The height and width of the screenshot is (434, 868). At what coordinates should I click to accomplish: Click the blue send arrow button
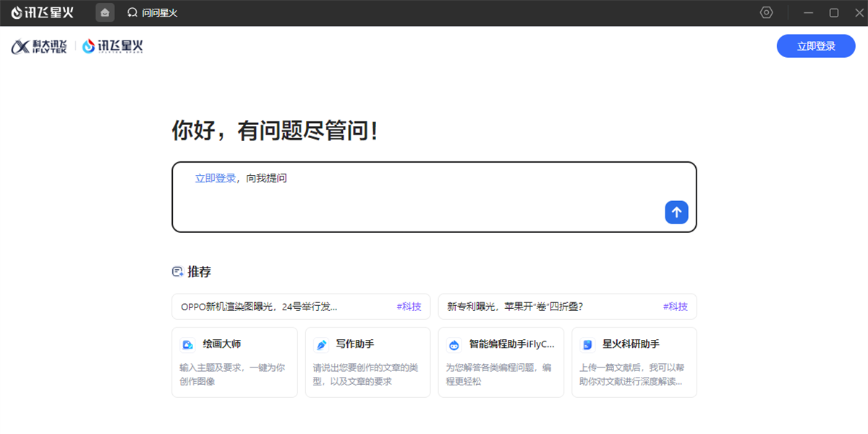(x=676, y=212)
